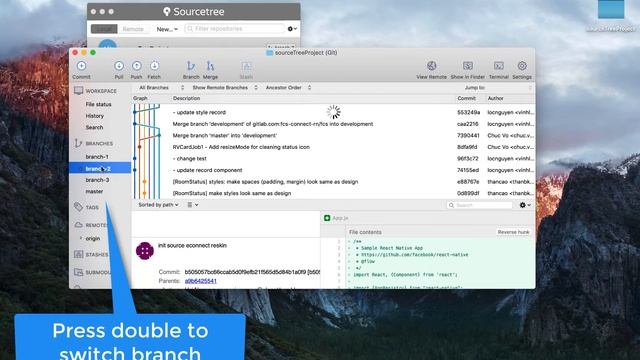
Task: Click the Pull toolbar icon
Action: point(119,66)
